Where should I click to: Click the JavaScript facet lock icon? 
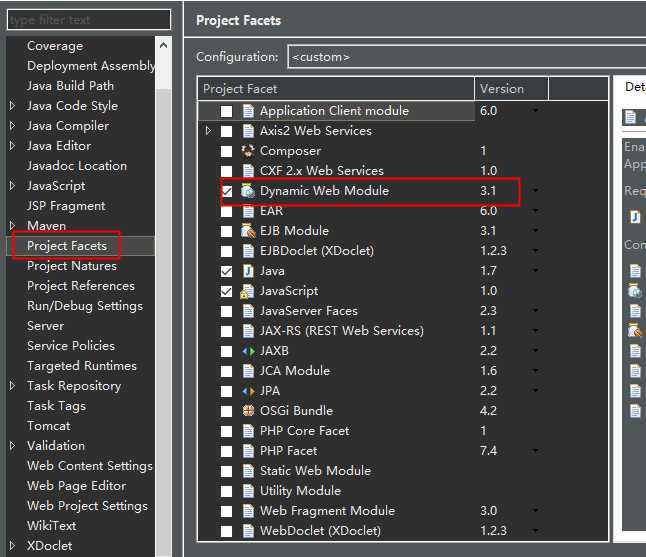pos(247,291)
